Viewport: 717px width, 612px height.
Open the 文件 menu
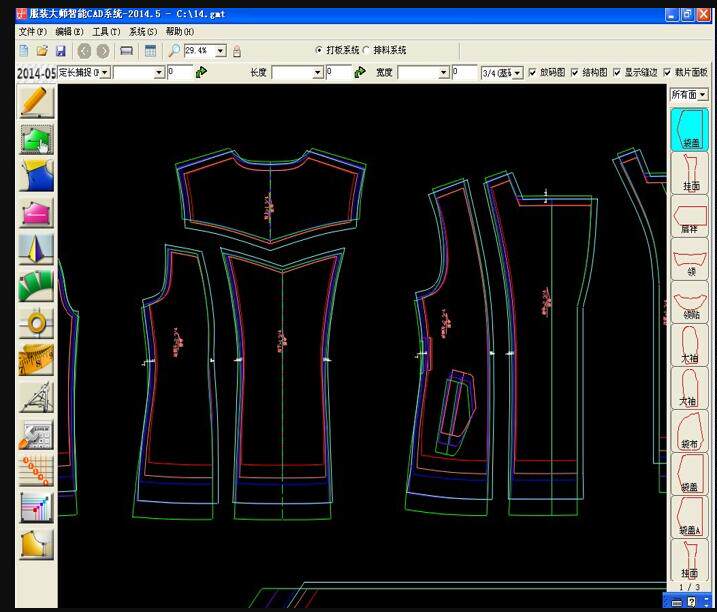coord(32,32)
